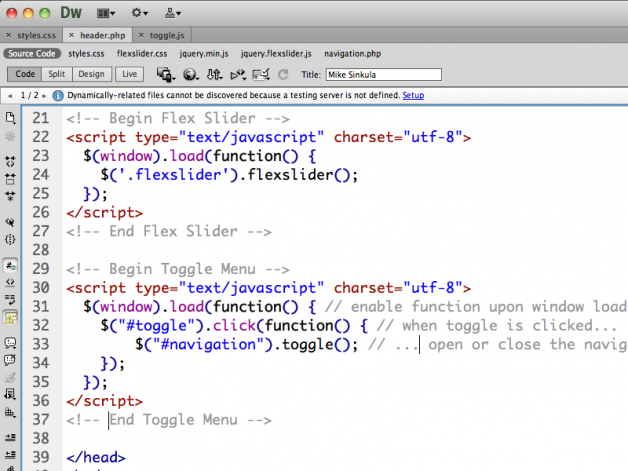Toggle Highlight Invalid Code
Screen dimensions: 628x471
coord(10,283)
